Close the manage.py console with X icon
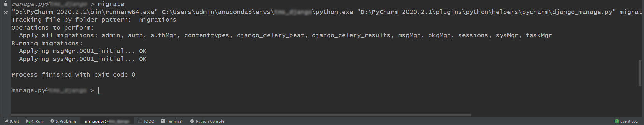This screenshot has width=644, height=125. (x=5, y=13)
